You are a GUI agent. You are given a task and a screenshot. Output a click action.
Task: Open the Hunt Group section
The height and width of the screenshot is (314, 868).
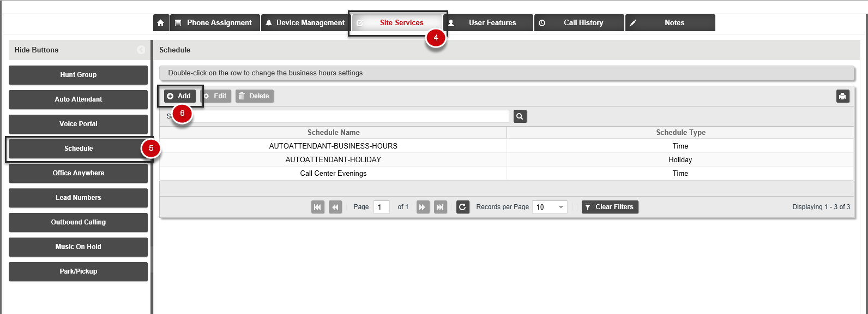click(x=79, y=75)
